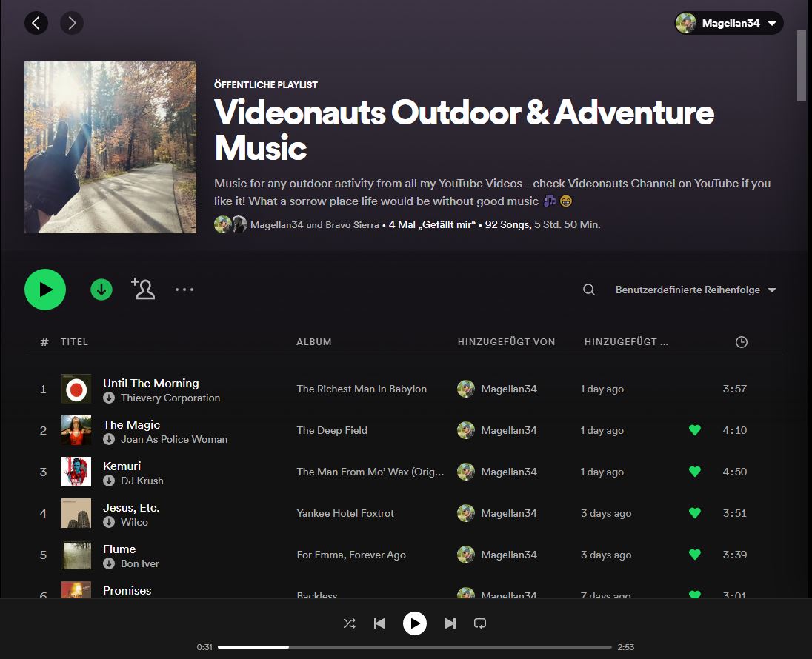Image resolution: width=812 pixels, height=659 pixels.
Task: Open the Bravo Sierra collaborator link
Action: click(x=351, y=224)
